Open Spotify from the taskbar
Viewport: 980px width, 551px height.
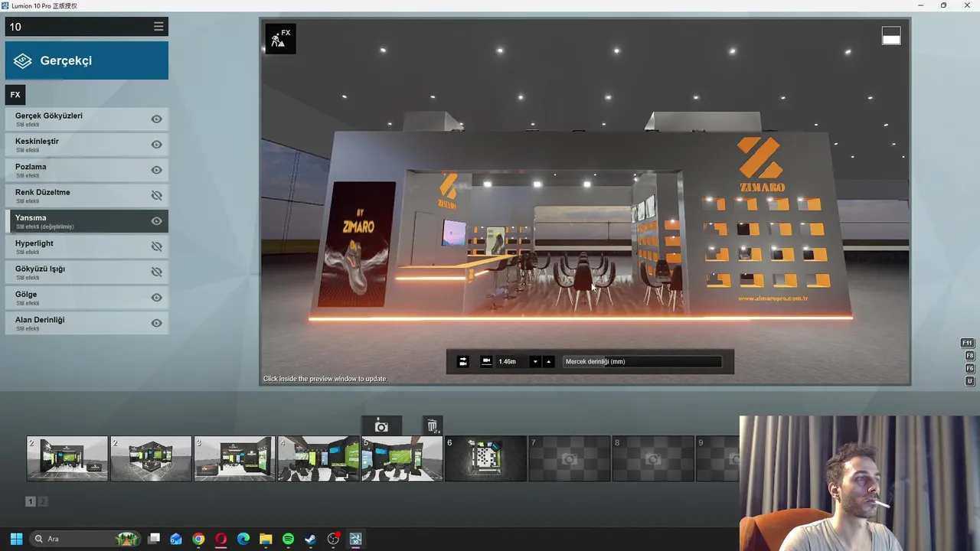pos(288,539)
